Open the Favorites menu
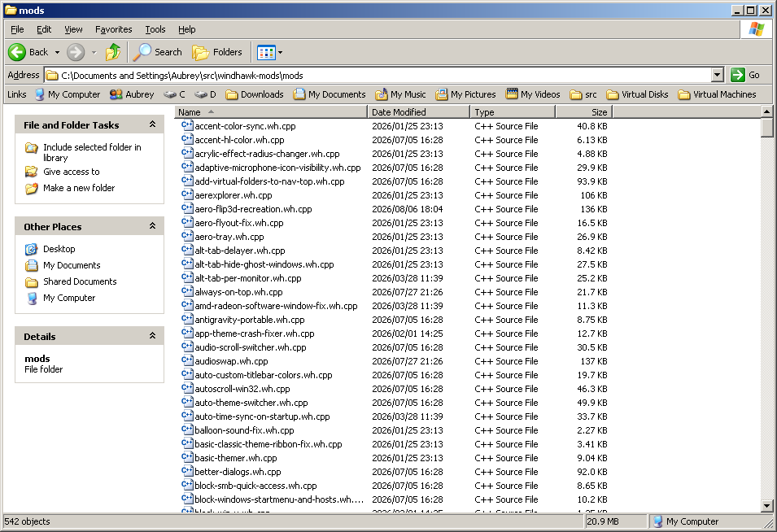Image resolution: width=777 pixels, height=532 pixels. 113,29
